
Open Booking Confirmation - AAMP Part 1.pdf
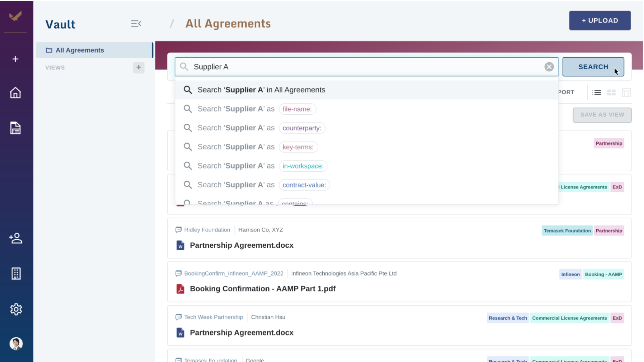[263, 289]
